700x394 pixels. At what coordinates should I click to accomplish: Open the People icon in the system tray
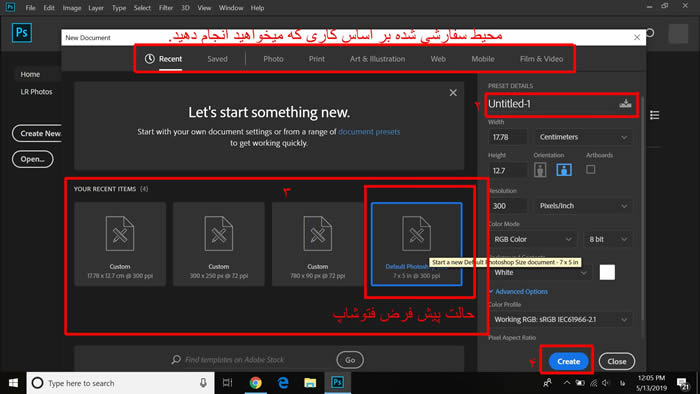tap(547, 383)
